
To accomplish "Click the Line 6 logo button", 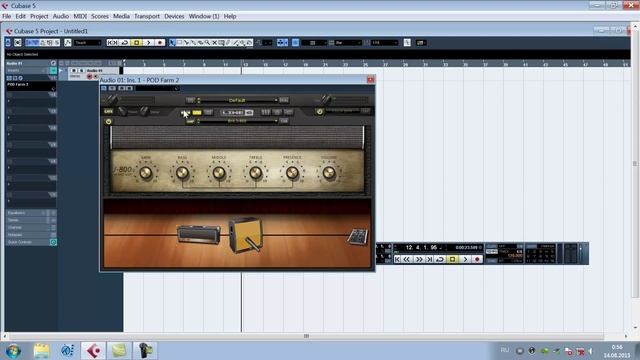I will tap(237, 112).
